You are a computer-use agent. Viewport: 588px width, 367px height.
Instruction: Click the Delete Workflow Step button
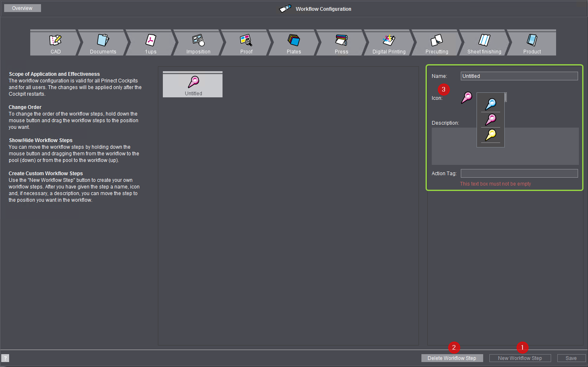tap(452, 358)
